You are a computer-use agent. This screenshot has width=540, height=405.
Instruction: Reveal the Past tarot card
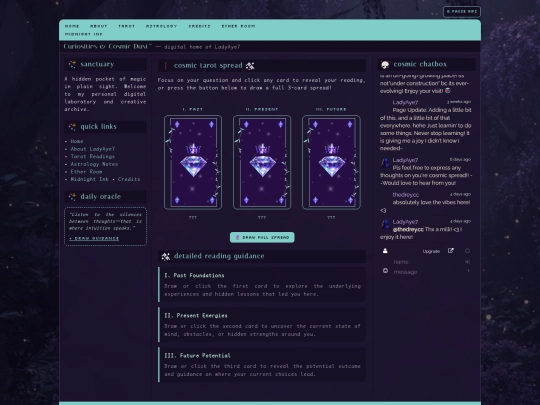click(193, 162)
